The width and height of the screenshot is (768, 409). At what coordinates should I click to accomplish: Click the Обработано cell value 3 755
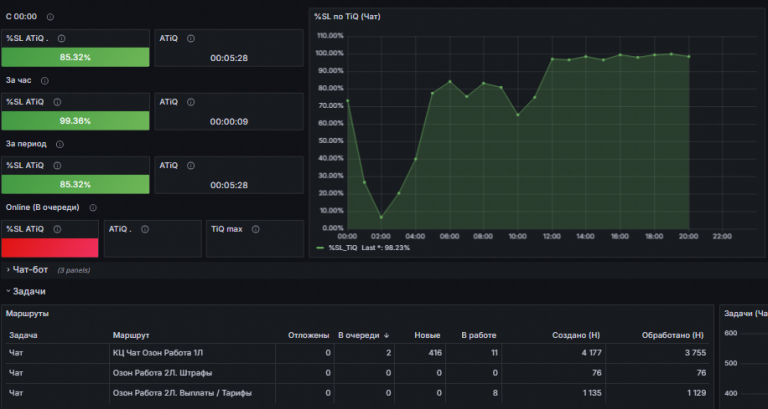point(695,353)
